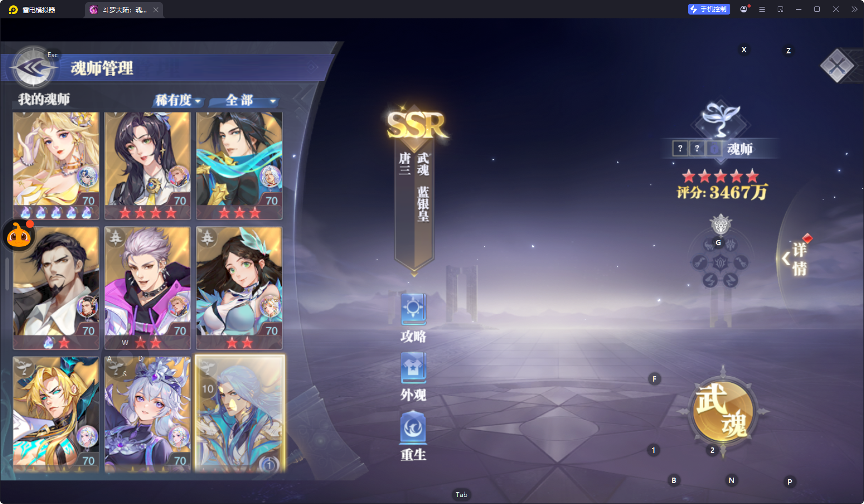The width and height of the screenshot is (864, 504).
Task: Expand the 详情 details panel
Action: click(x=797, y=259)
